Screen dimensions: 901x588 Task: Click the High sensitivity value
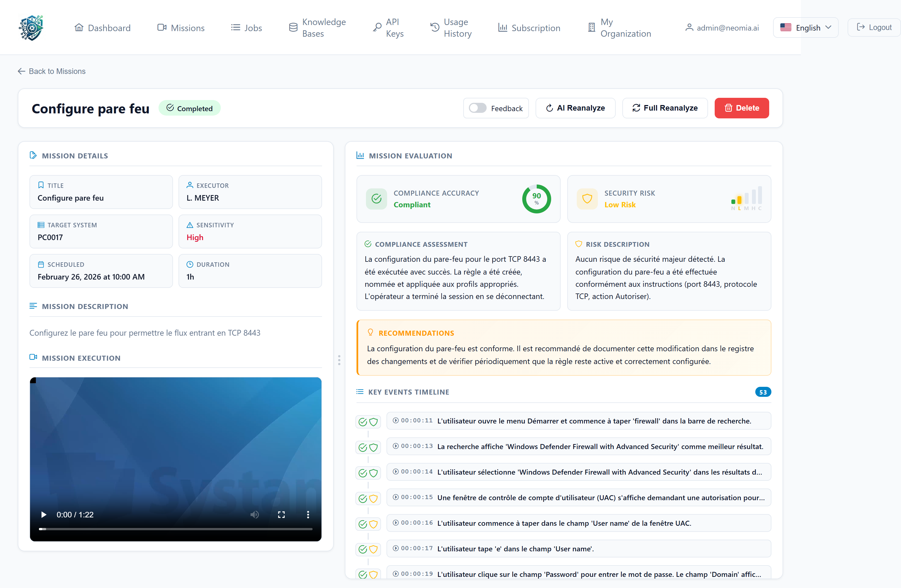(195, 237)
